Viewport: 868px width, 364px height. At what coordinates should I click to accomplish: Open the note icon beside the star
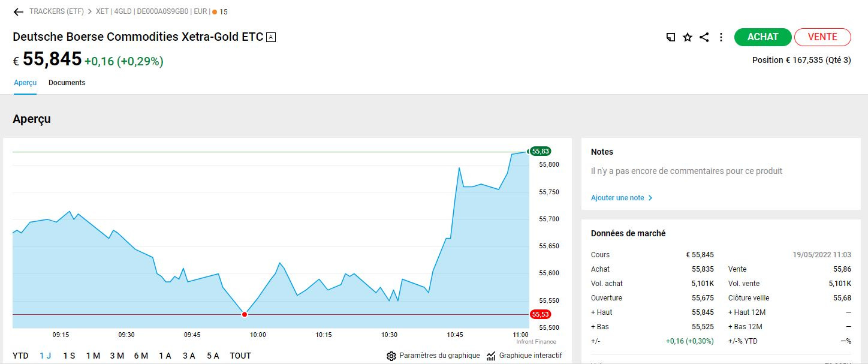click(x=671, y=37)
